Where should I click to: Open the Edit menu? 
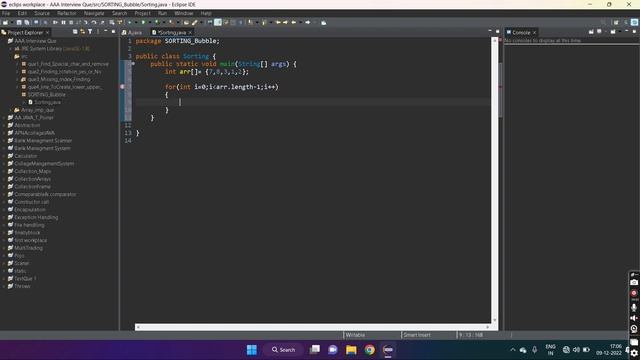[22, 13]
